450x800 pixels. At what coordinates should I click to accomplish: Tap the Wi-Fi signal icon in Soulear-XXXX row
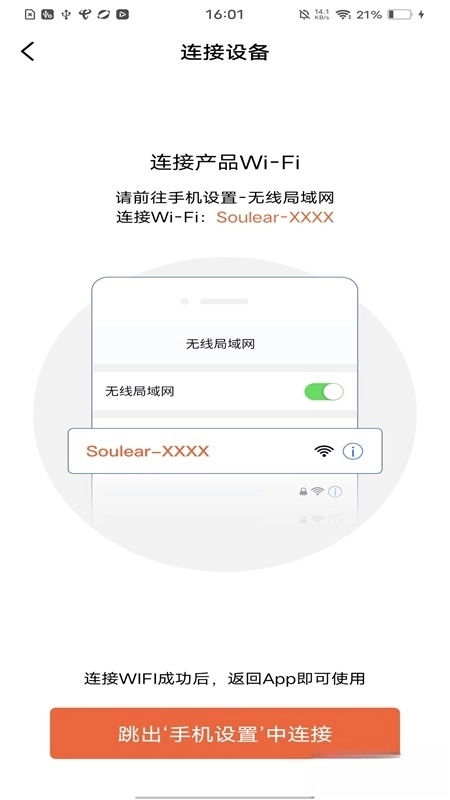point(324,451)
